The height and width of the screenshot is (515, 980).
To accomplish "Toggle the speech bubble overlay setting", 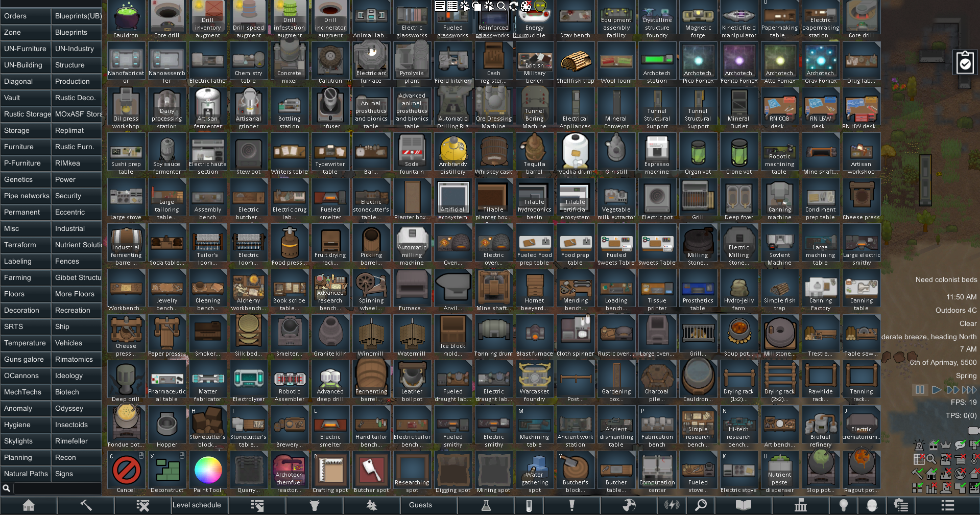I will pos(960,445).
